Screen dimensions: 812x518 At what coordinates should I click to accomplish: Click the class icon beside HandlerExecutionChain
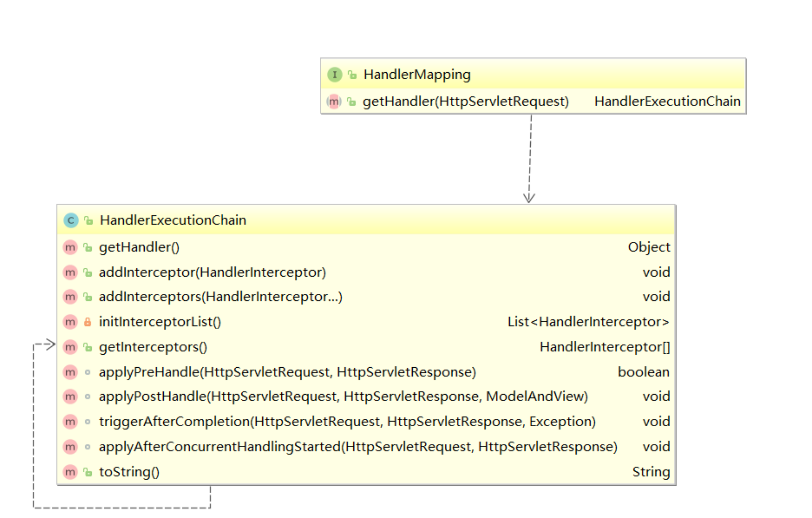pyautogui.click(x=71, y=220)
